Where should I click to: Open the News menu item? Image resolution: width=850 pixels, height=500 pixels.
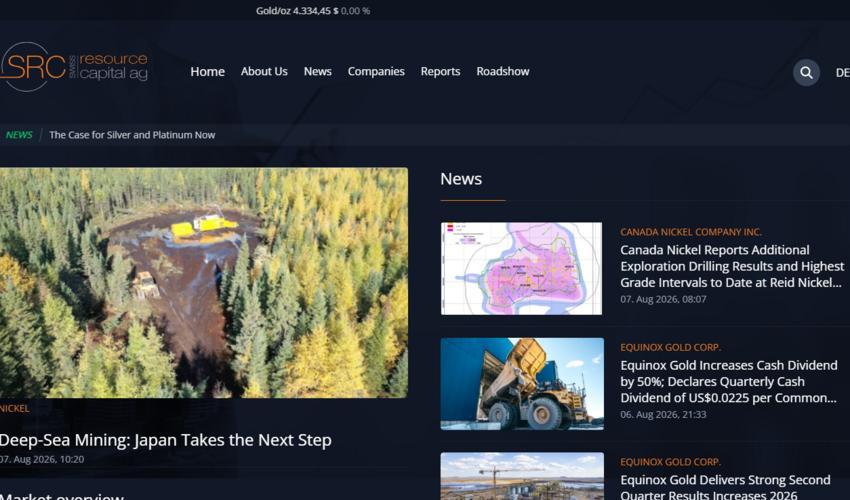pyautogui.click(x=318, y=72)
